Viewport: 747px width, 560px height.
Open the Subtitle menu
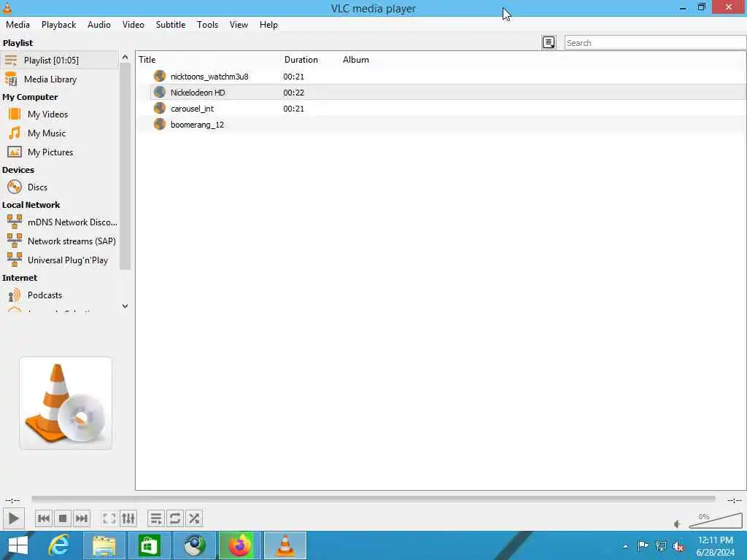171,25
